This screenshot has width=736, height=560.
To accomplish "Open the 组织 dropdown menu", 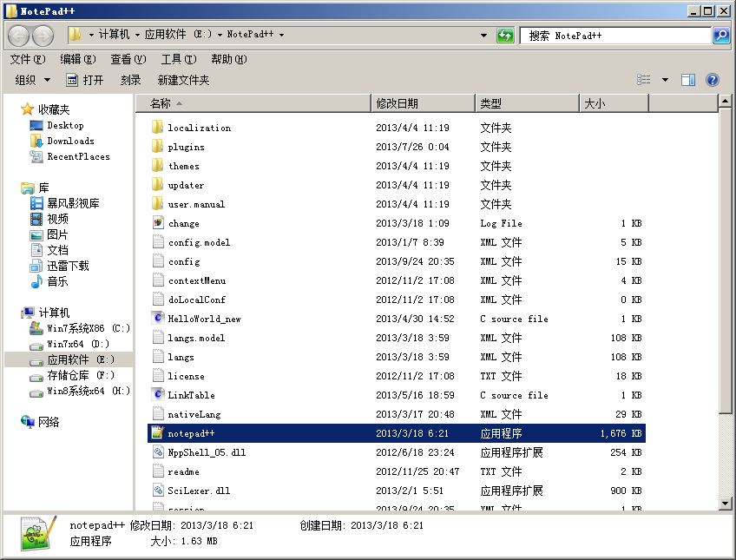I will coord(32,80).
